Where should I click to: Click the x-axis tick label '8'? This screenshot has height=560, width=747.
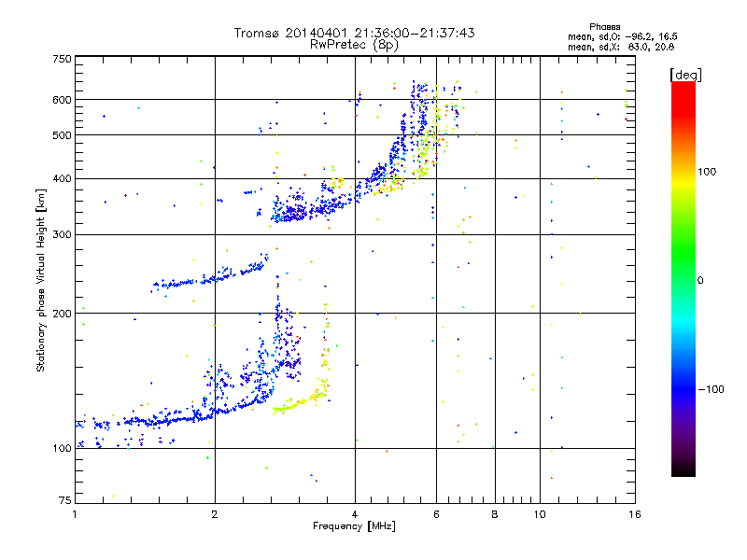[x=495, y=514]
